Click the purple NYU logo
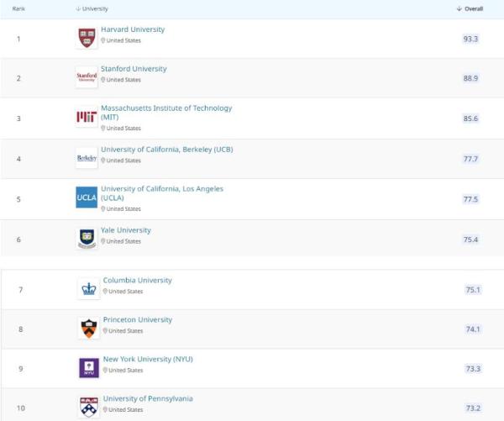Viewport: 504px width, 421px height. [89, 368]
